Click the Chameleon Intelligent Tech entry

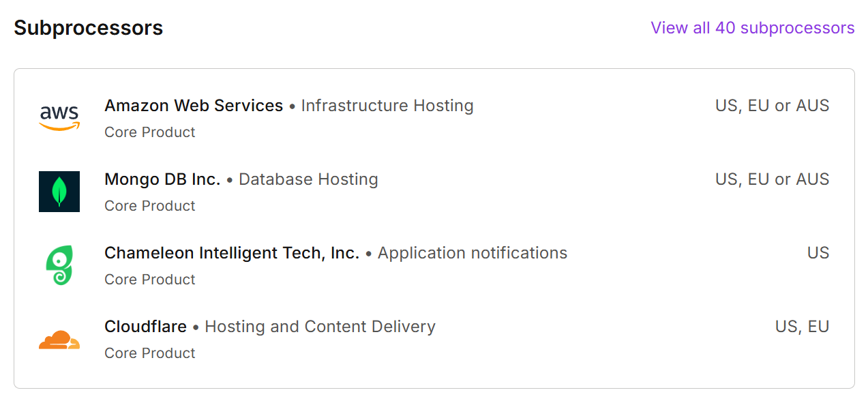[232, 252]
